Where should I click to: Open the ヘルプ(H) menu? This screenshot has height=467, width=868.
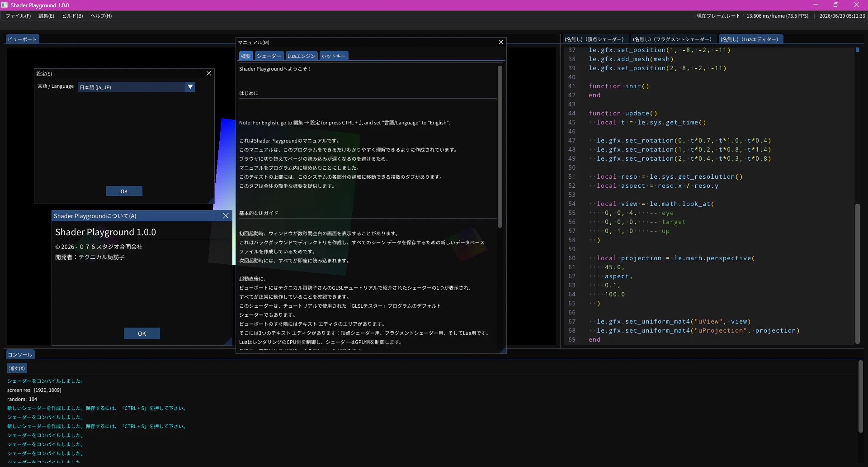tap(101, 16)
